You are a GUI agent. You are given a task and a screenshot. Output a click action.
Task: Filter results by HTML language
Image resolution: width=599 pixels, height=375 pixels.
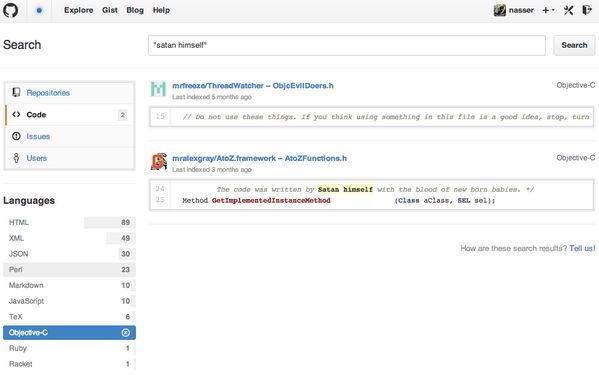[x=70, y=222]
